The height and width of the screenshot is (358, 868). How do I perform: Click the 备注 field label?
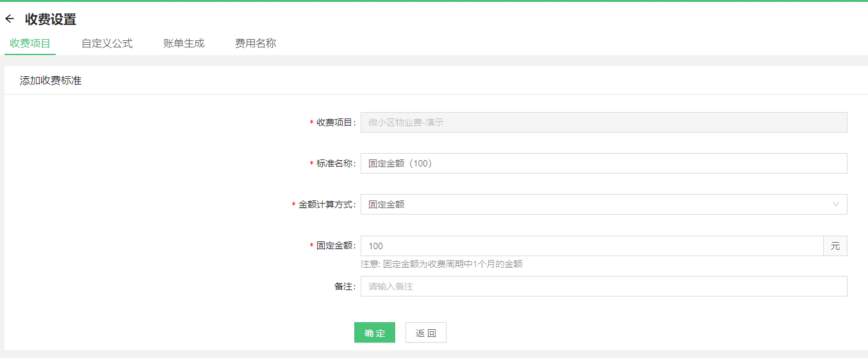[345, 286]
